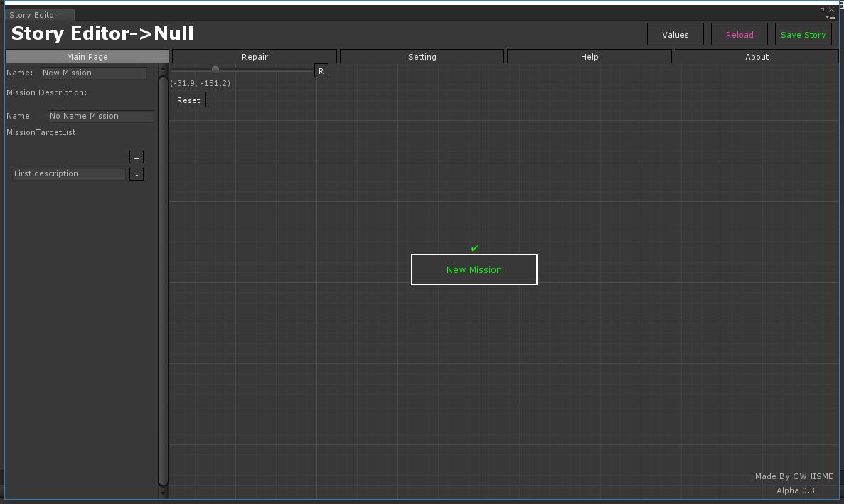
Task: Click the Values button
Action: tap(675, 35)
